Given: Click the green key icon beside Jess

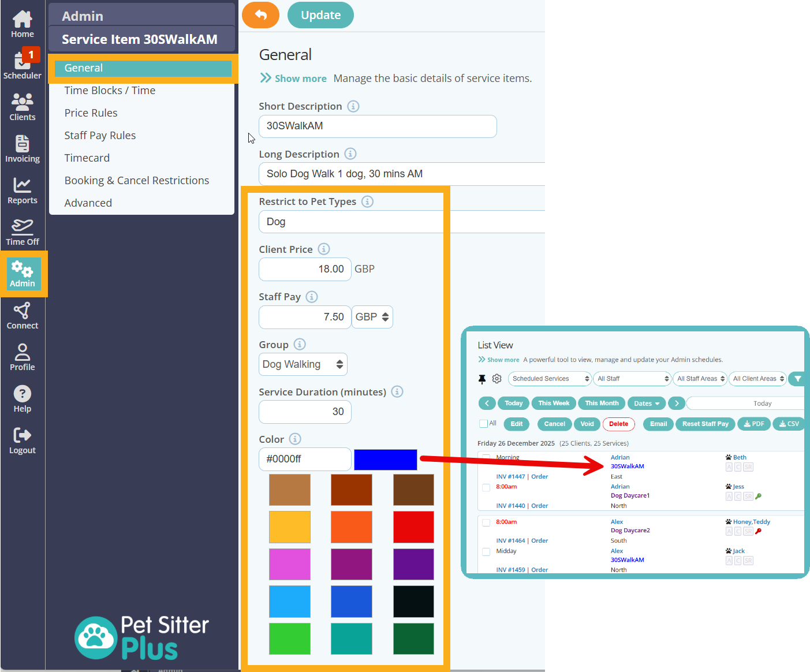Looking at the screenshot, I should coord(758,496).
